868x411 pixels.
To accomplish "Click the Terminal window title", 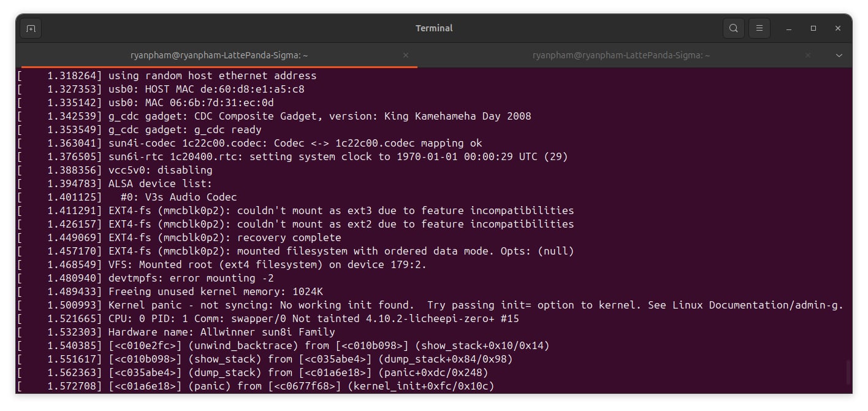I will (x=434, y=28).
